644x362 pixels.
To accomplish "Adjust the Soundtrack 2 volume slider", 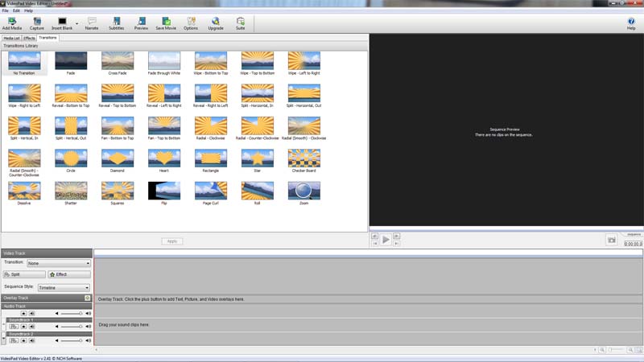I will coord(71,340).
